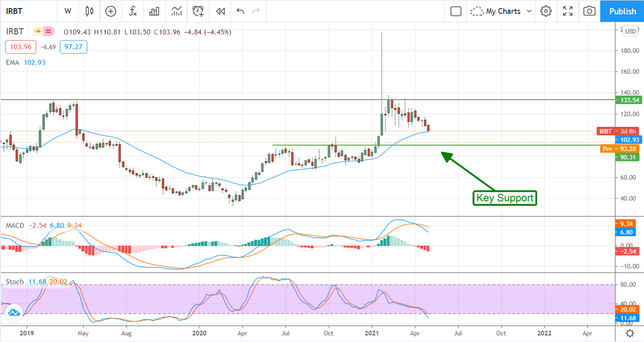Start bar replay with the rewind icon
The width and height of the screenshot is (644, 342).
(220, 11)
